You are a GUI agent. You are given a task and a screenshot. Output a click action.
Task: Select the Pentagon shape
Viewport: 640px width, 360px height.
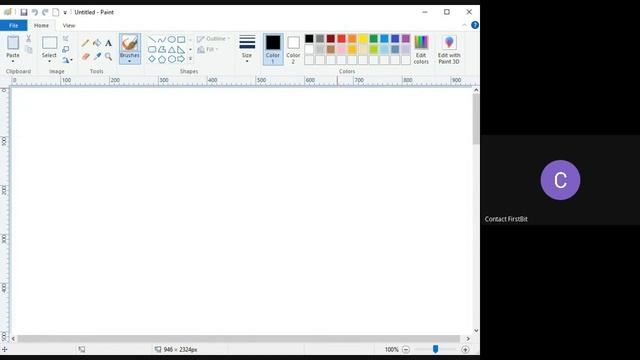162,59
